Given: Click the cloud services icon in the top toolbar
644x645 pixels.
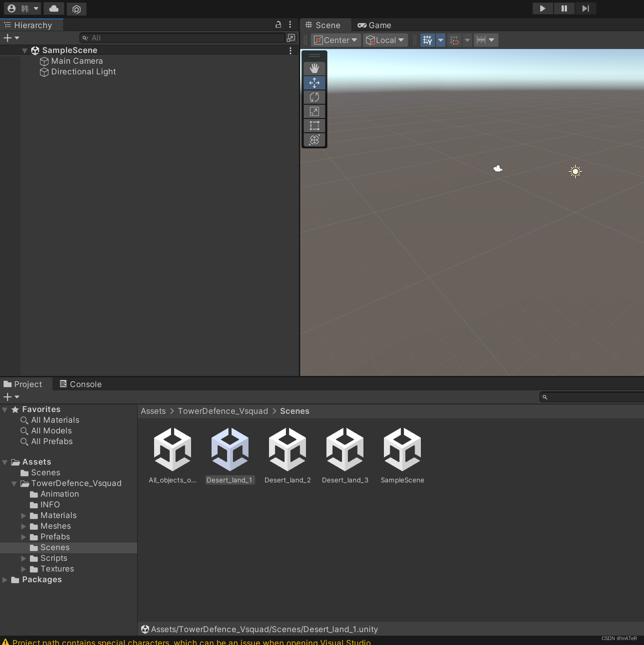Looking at the screenshot, I should [x=53, y=8].
